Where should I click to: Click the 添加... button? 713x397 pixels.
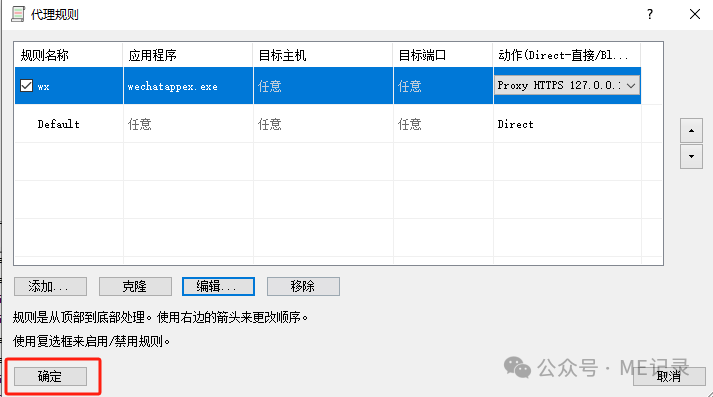pyautogui.click(x=50, y=286)
